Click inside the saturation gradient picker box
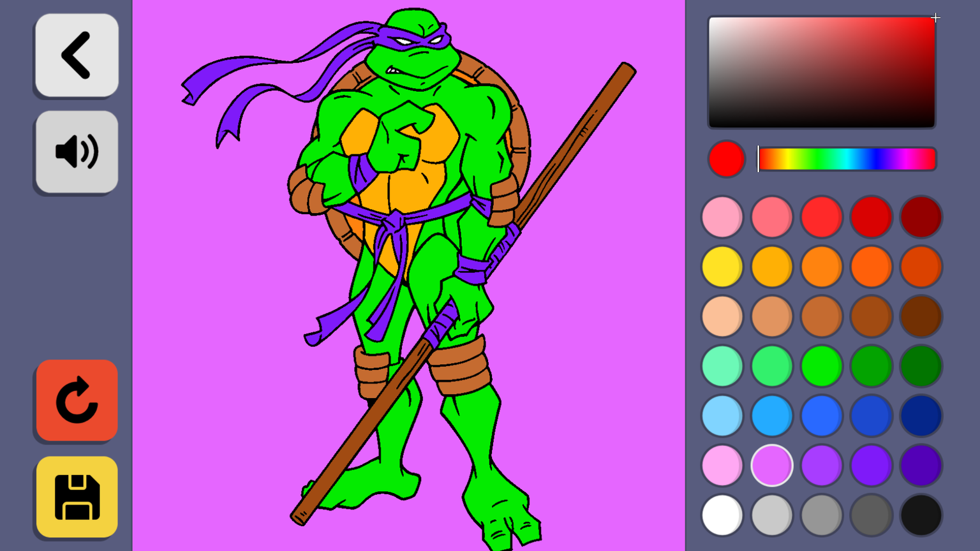 point(821,72)
